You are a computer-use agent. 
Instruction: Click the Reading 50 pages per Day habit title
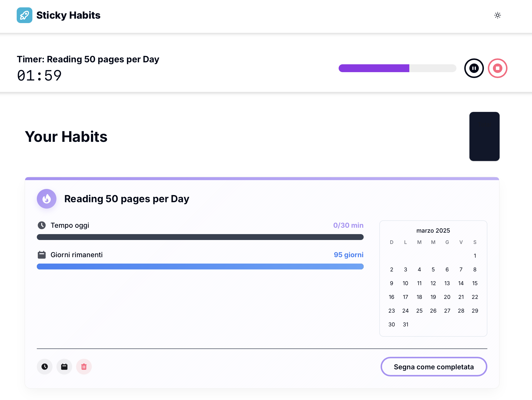[x=127, y=199]
